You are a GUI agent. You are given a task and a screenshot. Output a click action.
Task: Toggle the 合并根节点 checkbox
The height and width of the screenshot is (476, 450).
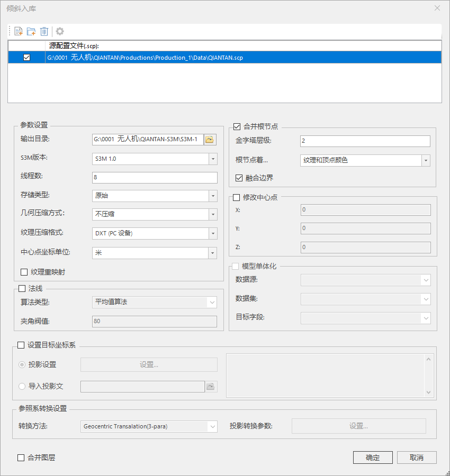pos(237,126)
